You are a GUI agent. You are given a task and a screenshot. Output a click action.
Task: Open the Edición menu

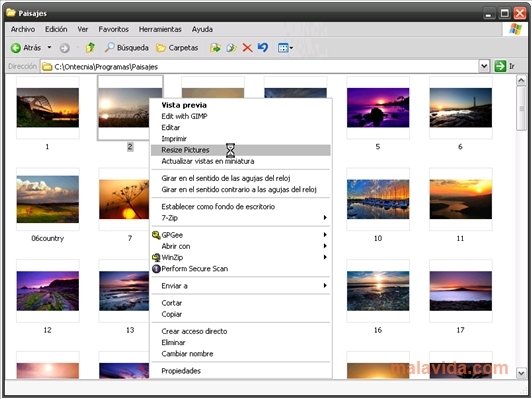click(x=56, y=30)
